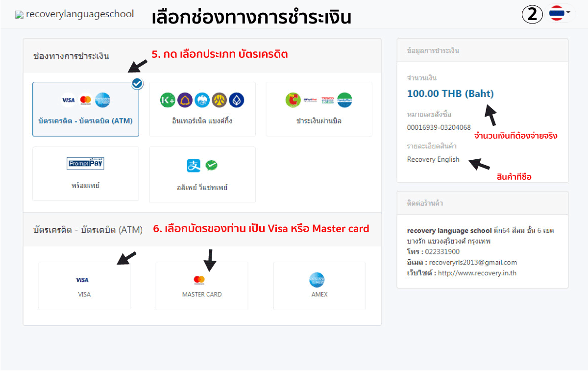The width and height of the screenshot is (588, 392).
Task: Click the amount 100.00 THB (Baht)
Action: click(x=450, y=94)
